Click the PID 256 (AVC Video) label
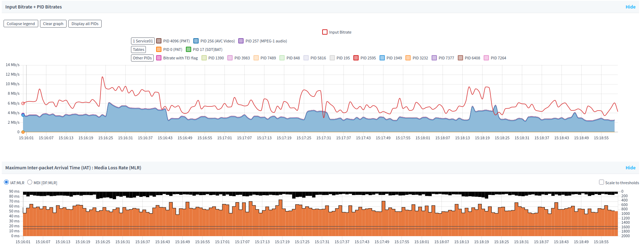The height and width of the screenshot is (251, 644). point(218,41)
